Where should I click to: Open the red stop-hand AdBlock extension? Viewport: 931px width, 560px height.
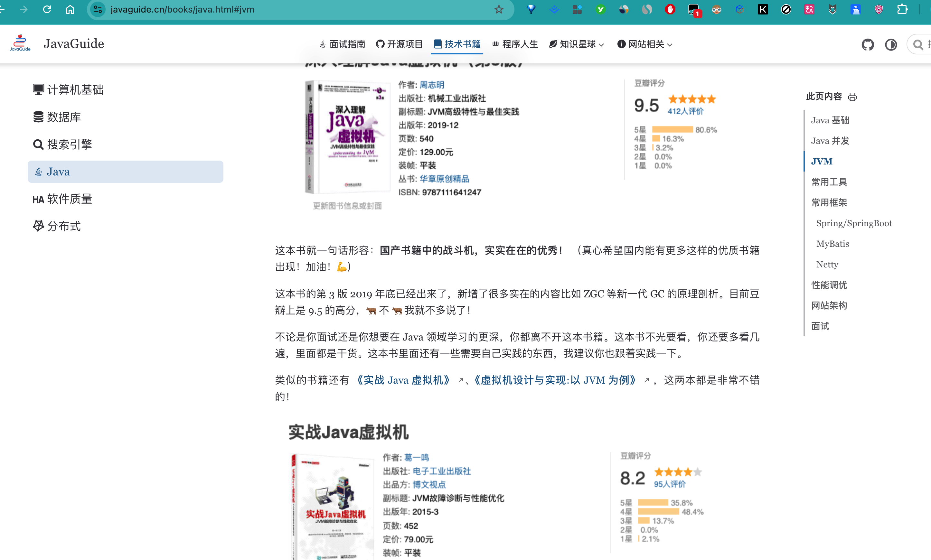tap(670, 9)
